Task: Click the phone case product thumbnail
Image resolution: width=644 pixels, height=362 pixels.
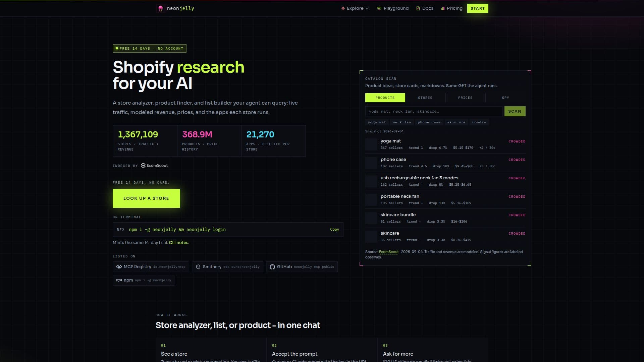Action: [371, 163]
